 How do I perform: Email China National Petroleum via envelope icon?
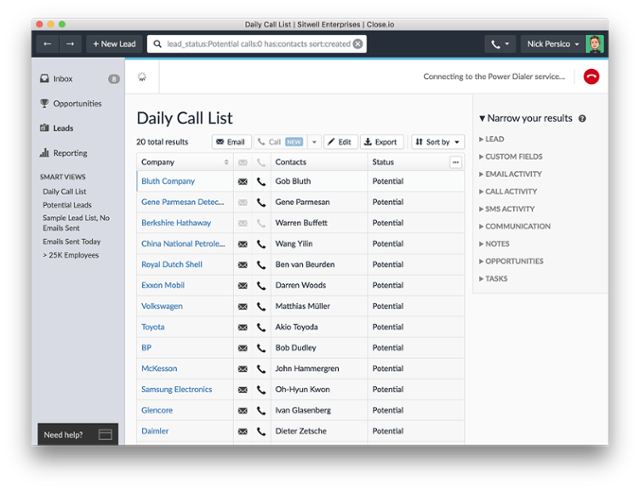tap(242, 244)
